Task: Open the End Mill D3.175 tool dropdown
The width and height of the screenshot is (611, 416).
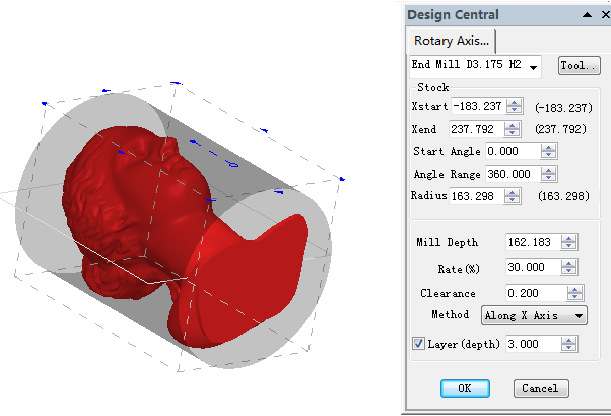Action: tap(475, 66)
